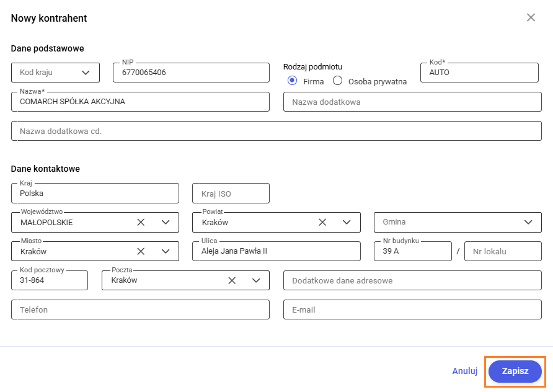Screen dimensions: 553x392
Task: Click Anuluj to cancel
Action: 464,371
